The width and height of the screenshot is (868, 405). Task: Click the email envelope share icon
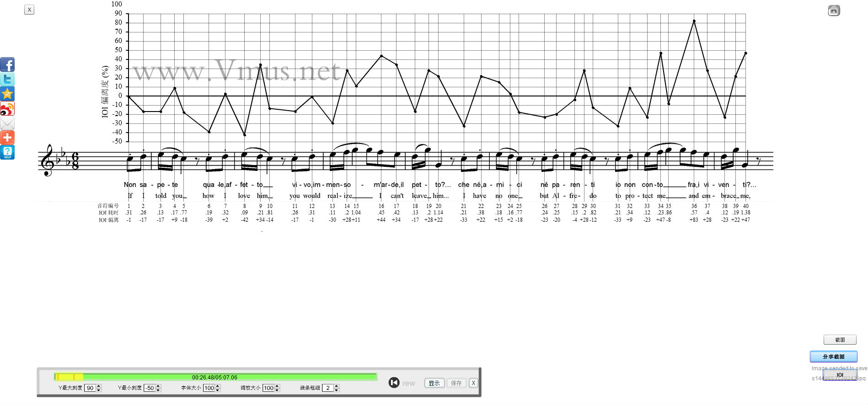coord(7,123)
